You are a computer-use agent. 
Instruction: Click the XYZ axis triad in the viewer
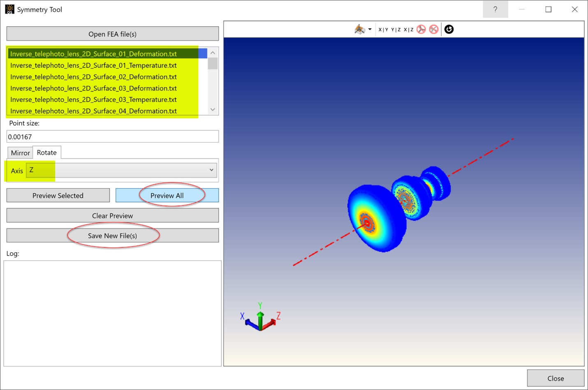coord(260,317)
